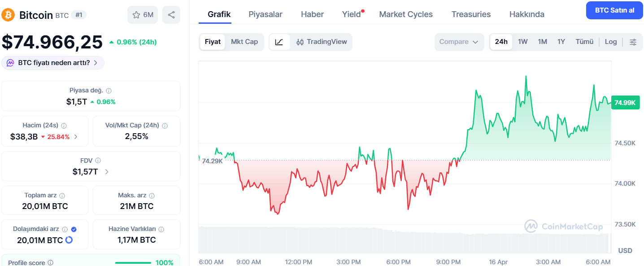Click the volume bars below chart
Image resolution: width=644 pixels, height=266 pixels.
point(405,240)
